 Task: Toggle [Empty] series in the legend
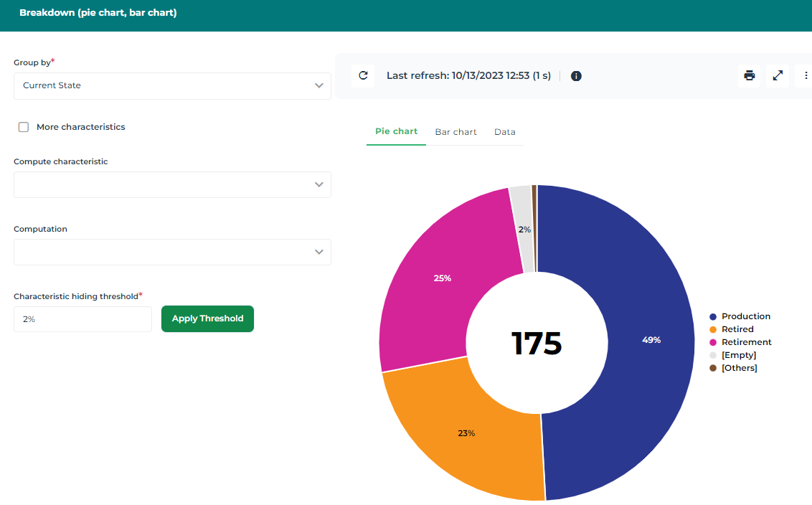(x=738, y=355)
